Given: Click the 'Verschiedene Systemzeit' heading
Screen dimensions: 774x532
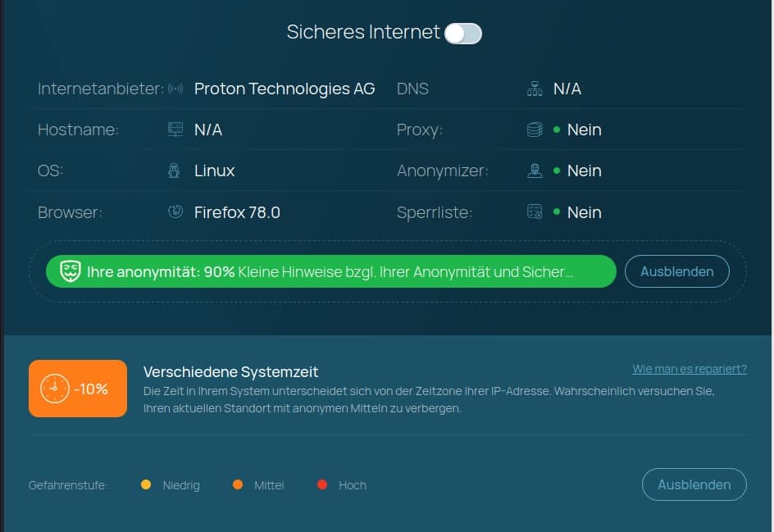Looking at the screenshot, I should pos(230,371).
